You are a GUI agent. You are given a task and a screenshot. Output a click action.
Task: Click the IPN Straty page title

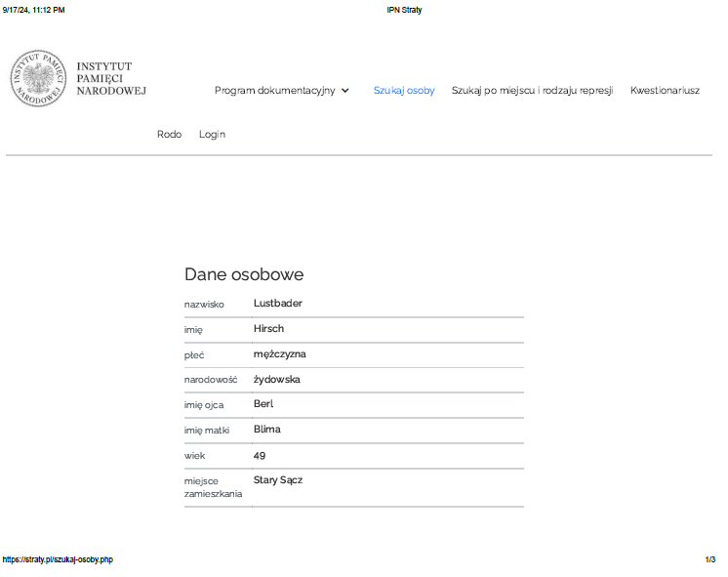click(404, 10)
